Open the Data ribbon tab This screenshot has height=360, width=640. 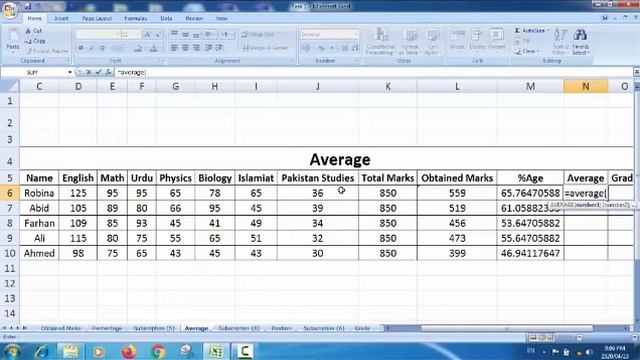coord(166,18)
